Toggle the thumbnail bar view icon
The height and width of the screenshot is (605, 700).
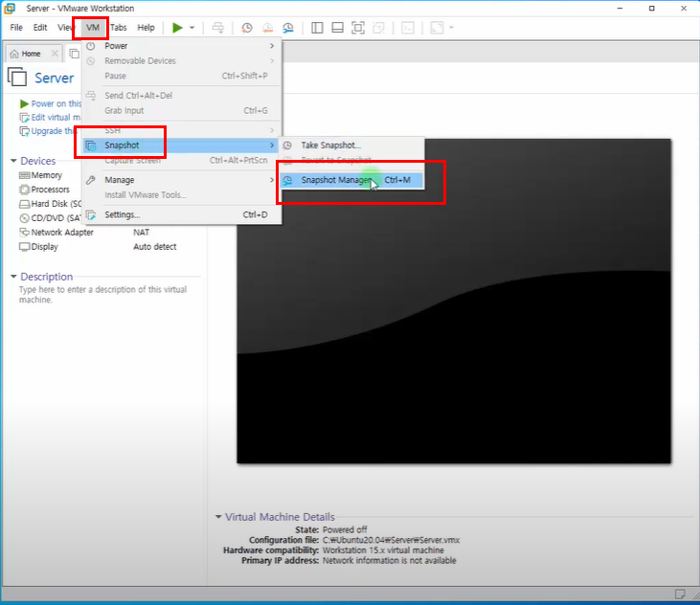point(337,28)
